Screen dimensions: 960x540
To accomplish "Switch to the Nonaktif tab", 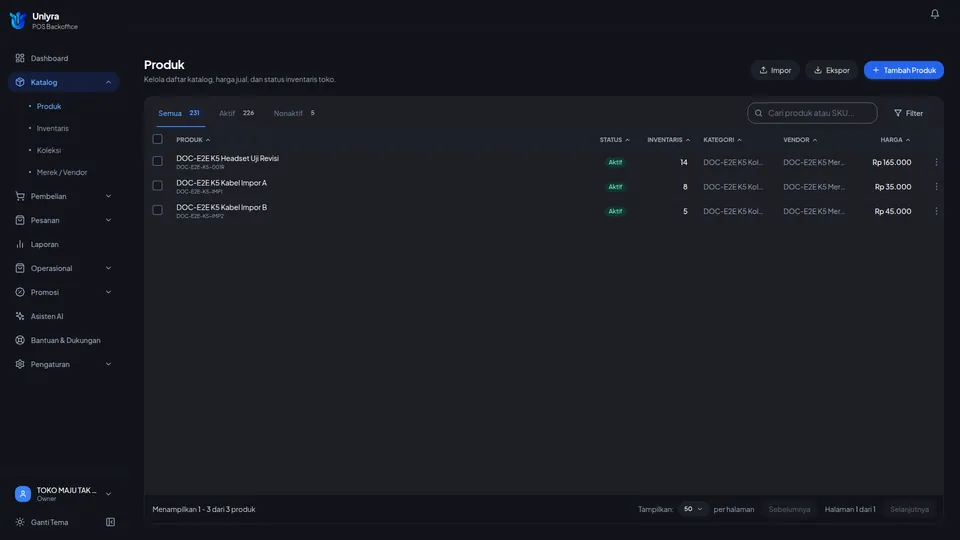I will click(294, 113).
